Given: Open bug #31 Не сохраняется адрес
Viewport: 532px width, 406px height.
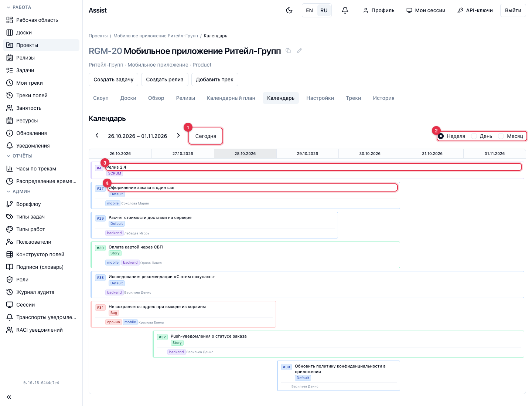Looking at the screenshot, I should coord(184,314).
